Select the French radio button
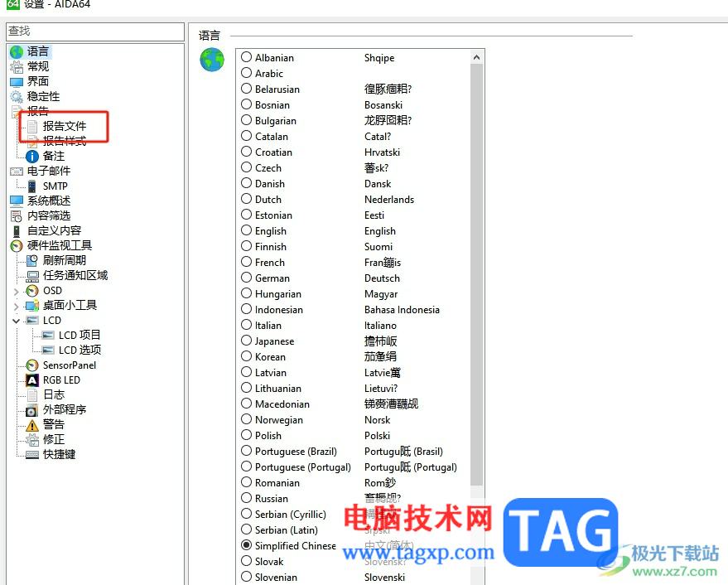728x585 pixels. click(247, 262)
